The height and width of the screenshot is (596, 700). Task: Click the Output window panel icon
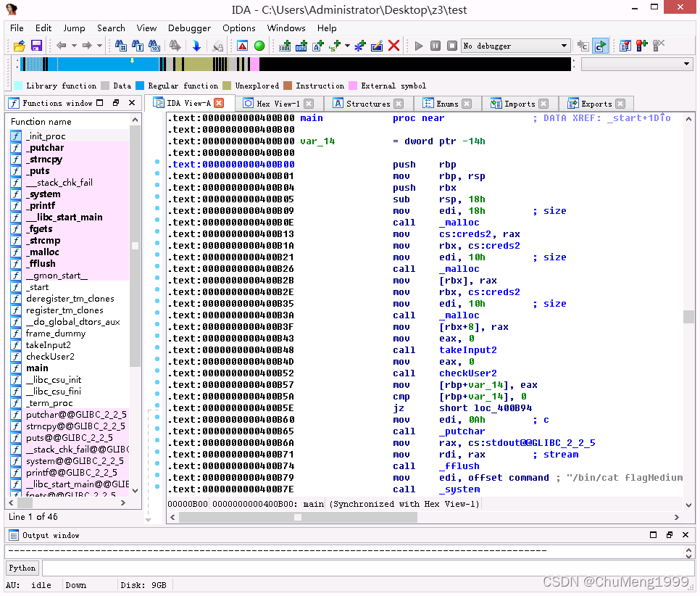click(14, 535)
